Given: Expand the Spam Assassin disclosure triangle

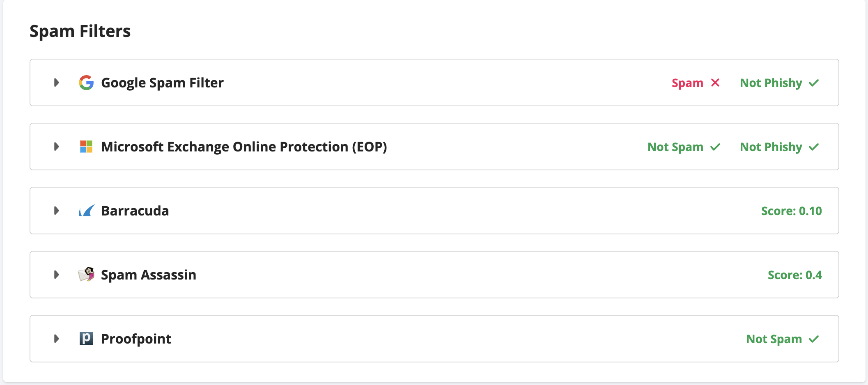Looking at the screenshot, I should (57, 275).
